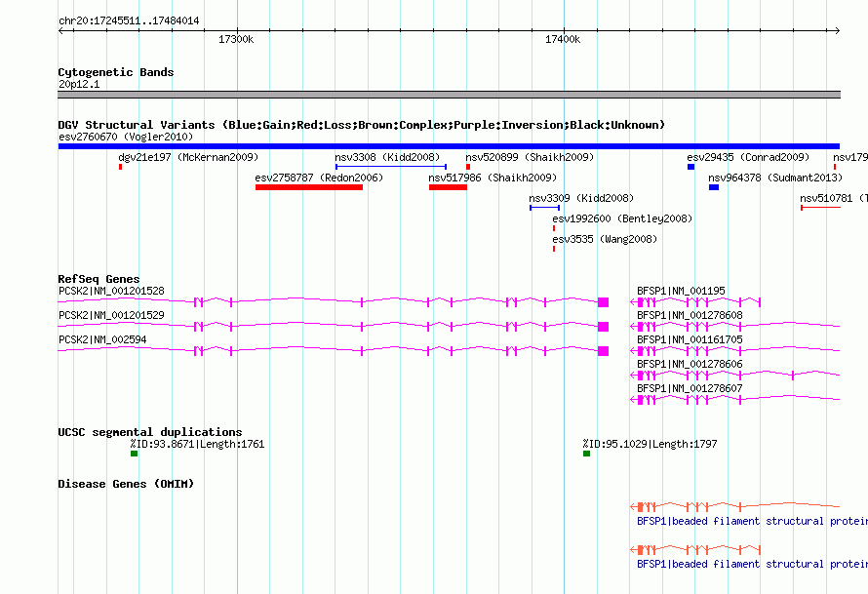Image resolution: width=868 pixels, height=594 pixels.
Task: Open the dgv21e197 (McKernan2009) label
Action: click(188, 157)
